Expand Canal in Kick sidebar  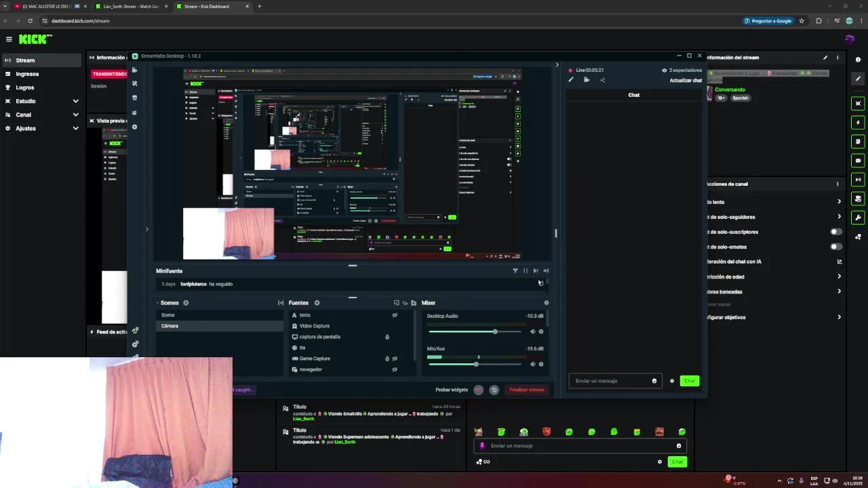tap(75, 115)
